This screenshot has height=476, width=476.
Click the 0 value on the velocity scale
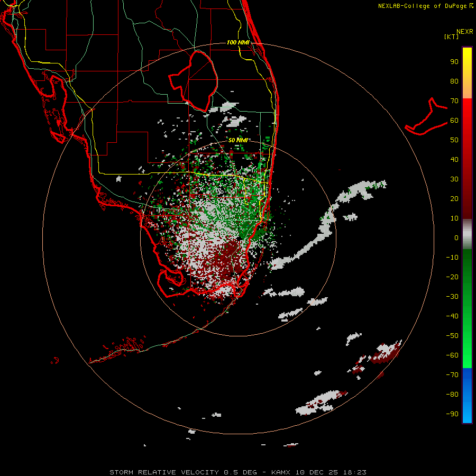pyautogui.click(x=456, y=238)
